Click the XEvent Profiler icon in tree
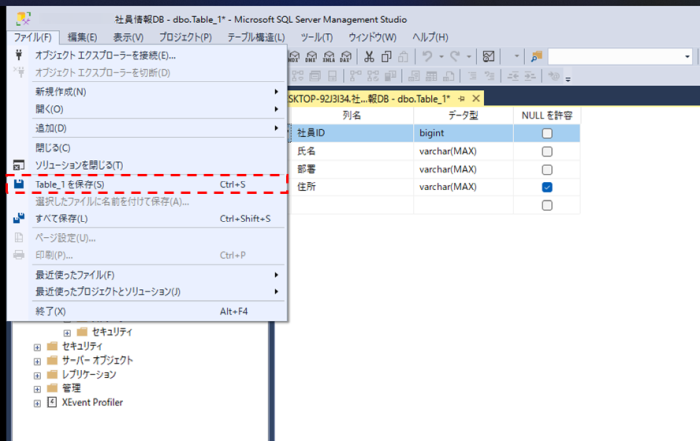This screenshot has height=441, width=700. click(x=52, y=402)
